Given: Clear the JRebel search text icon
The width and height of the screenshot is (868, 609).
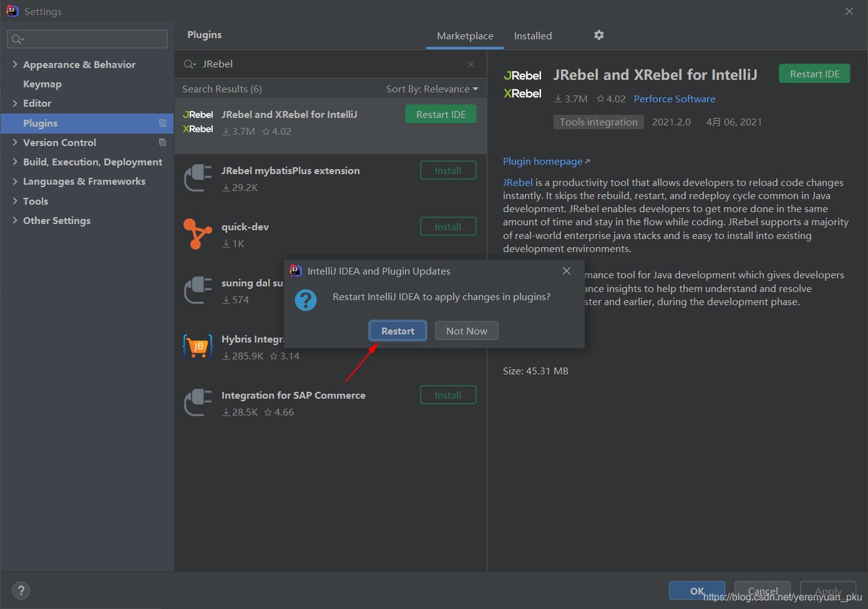Looking at the screenshot, I should pyautogui.click(x=471, y=64).
